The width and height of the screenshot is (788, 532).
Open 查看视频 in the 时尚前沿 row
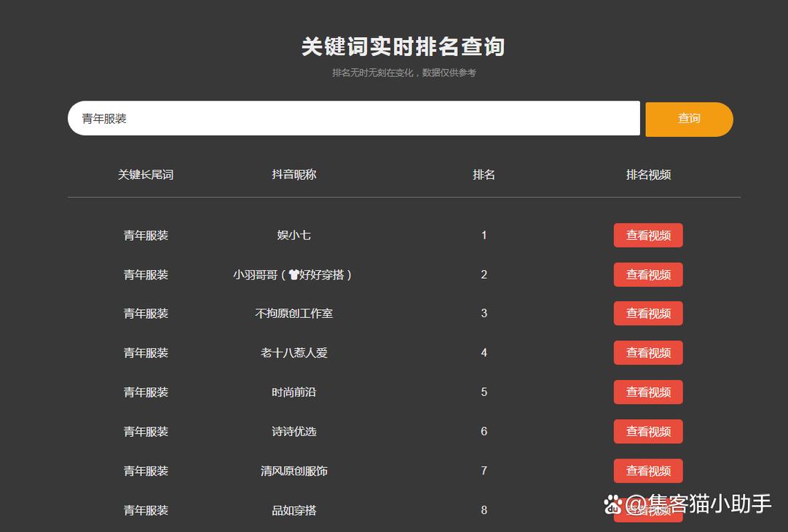coord(647,392)
